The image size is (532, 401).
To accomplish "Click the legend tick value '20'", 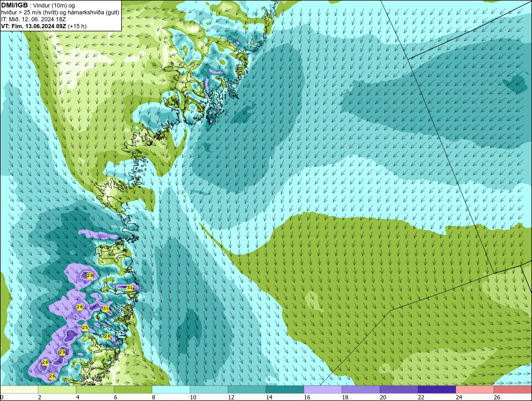I will tap(383, 397).
